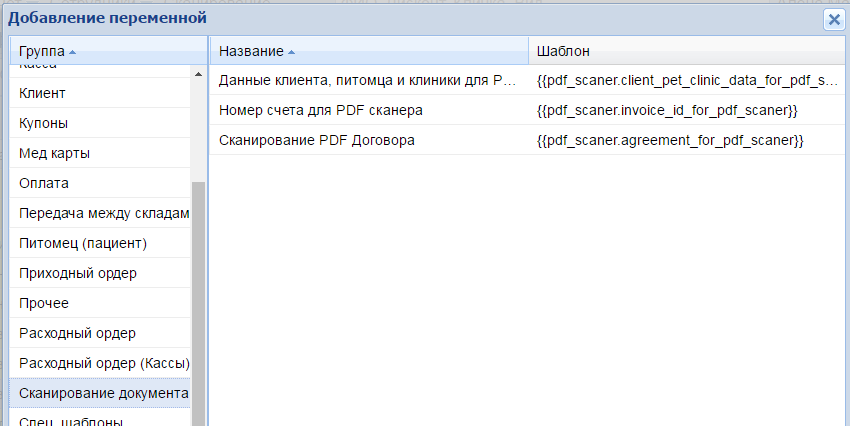
Task: Choose the Оплата group
Action: coord(44,183)
